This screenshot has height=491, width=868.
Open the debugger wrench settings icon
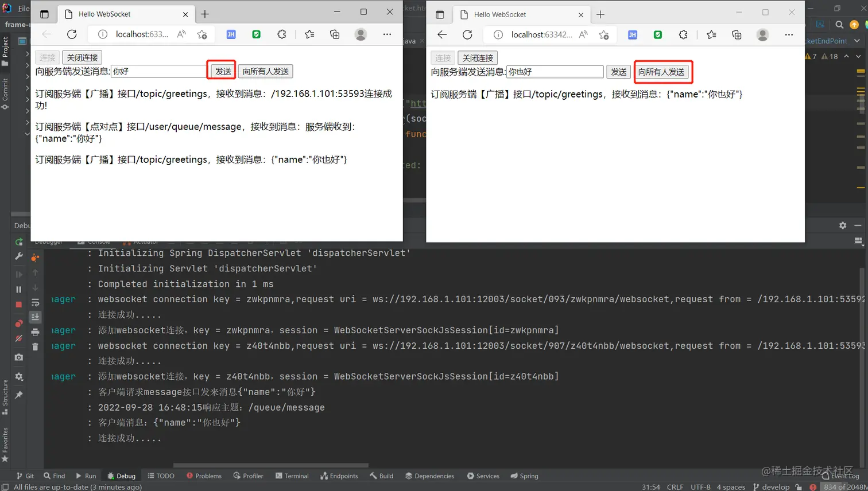tap(19, 256)
